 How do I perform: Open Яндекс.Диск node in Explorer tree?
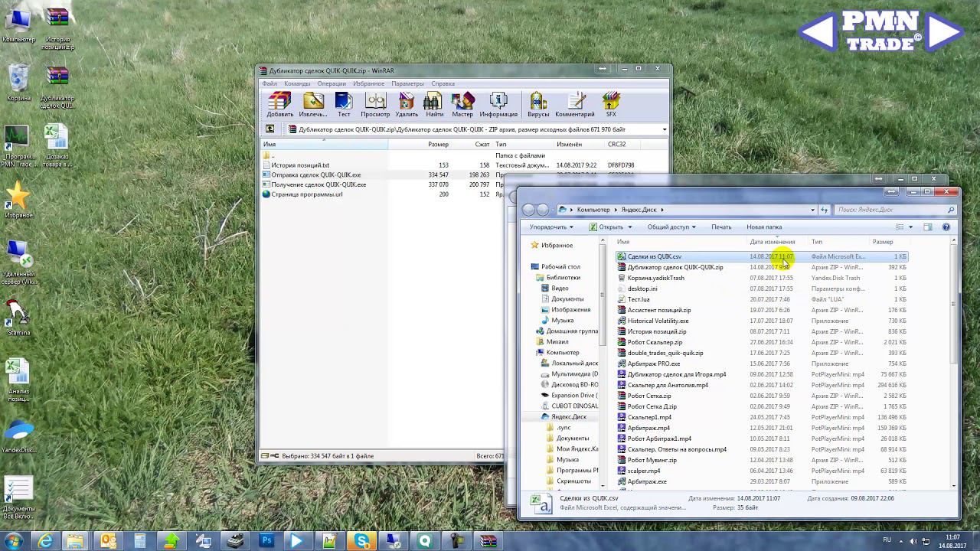click(x=569, y=417)
